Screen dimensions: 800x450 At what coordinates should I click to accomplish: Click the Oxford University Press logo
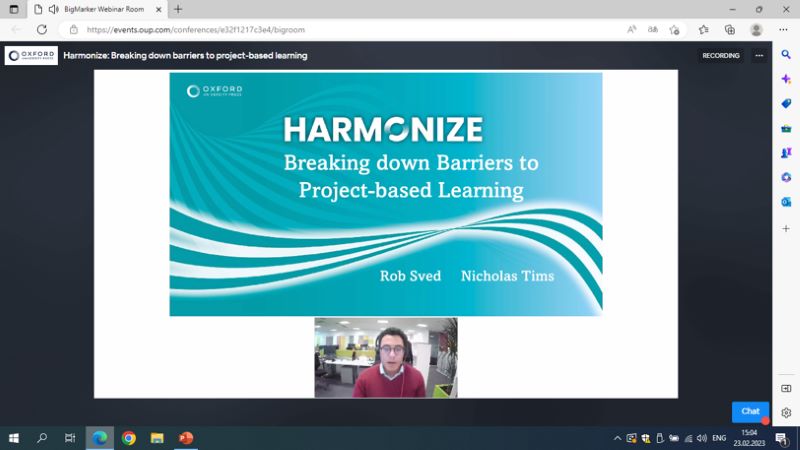[x=31, y=56]
